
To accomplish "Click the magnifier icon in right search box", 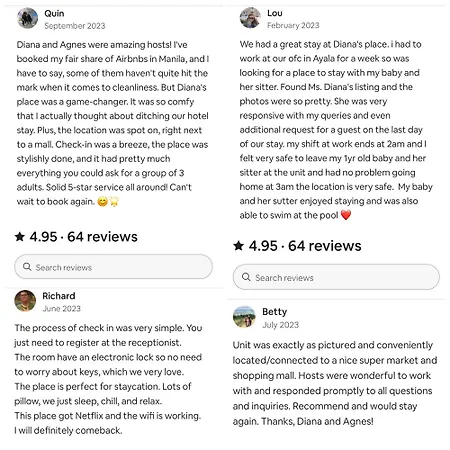I will 246,277.
